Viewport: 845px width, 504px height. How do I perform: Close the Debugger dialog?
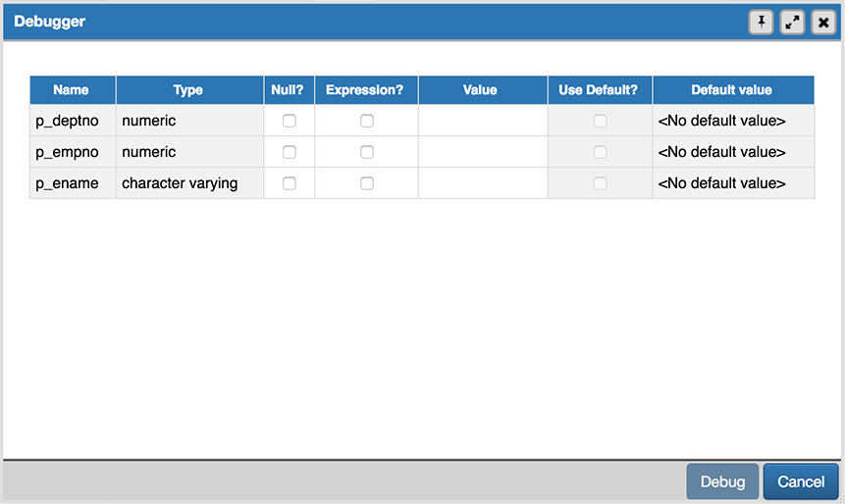pos(823,23)
